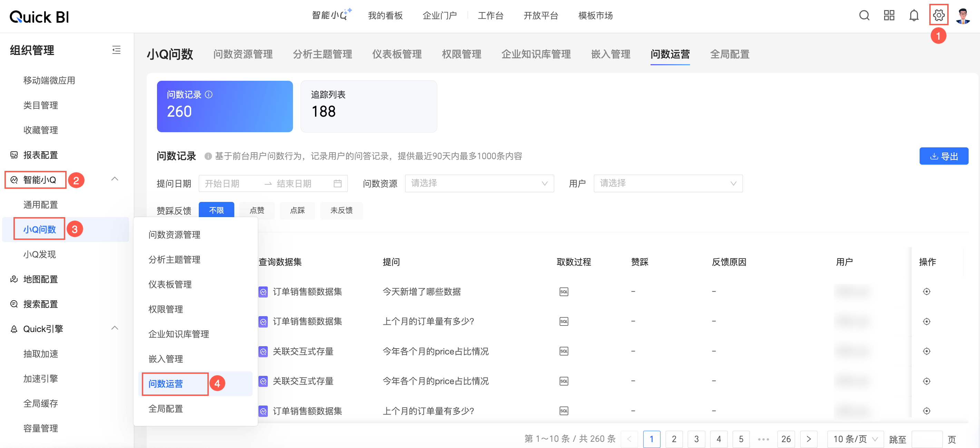Collapse the 智能小Q sidebar group
The image size is (980, 448).
[x=115, y=179]
